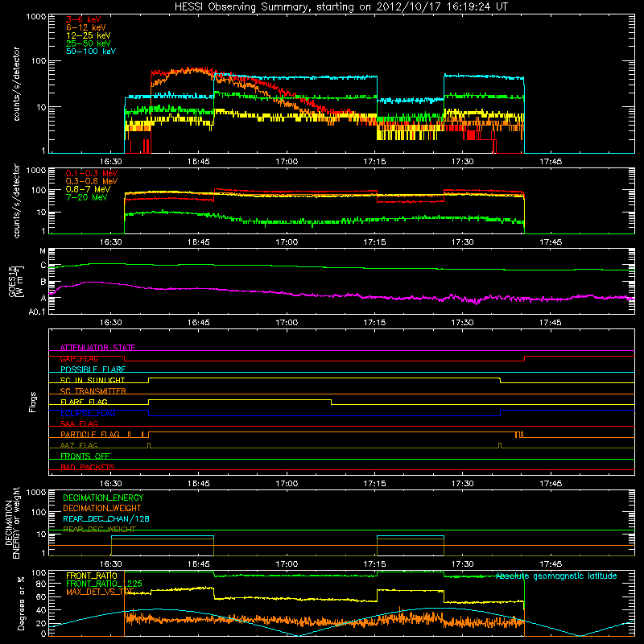Select the PARTICLE_FLAG label

tap(90, 435)
